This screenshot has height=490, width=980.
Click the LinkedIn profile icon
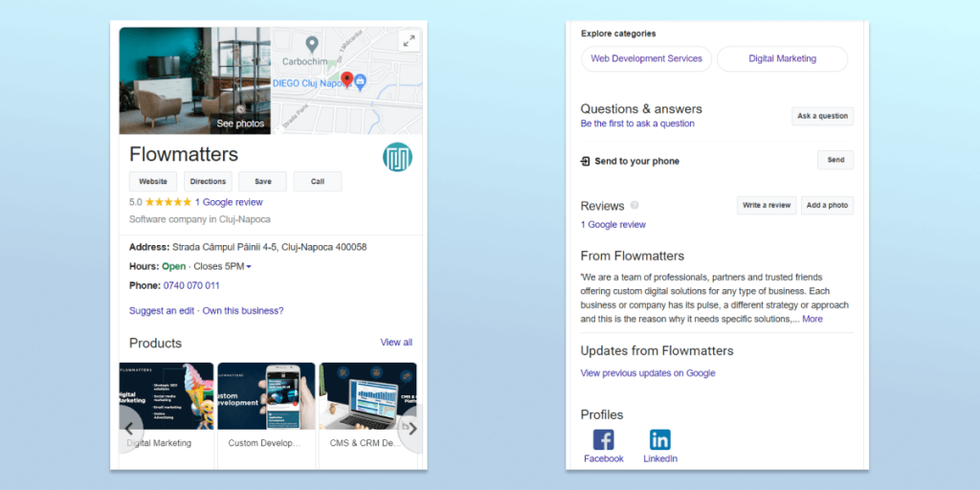point(660,439)
